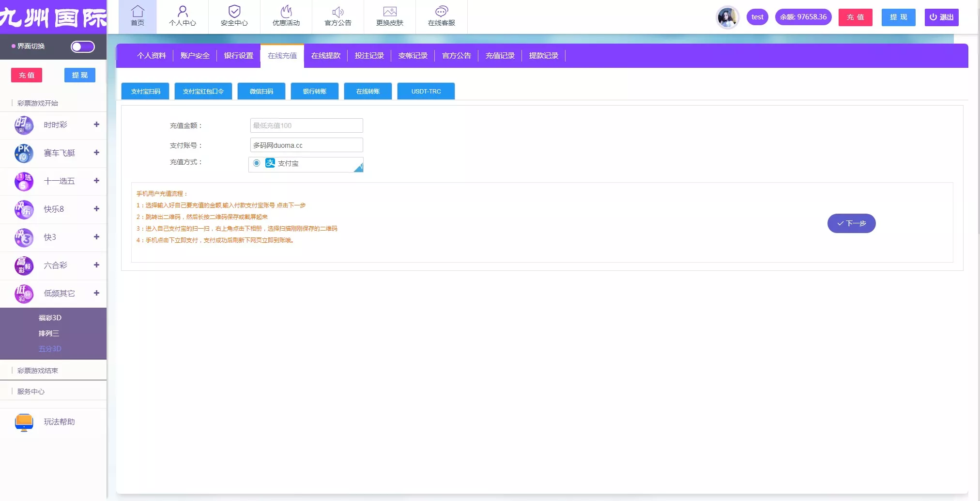The height and width of the screenshot is (501, 980).
Task: Open official announcements speaker icon
Action: click(338, 12)
